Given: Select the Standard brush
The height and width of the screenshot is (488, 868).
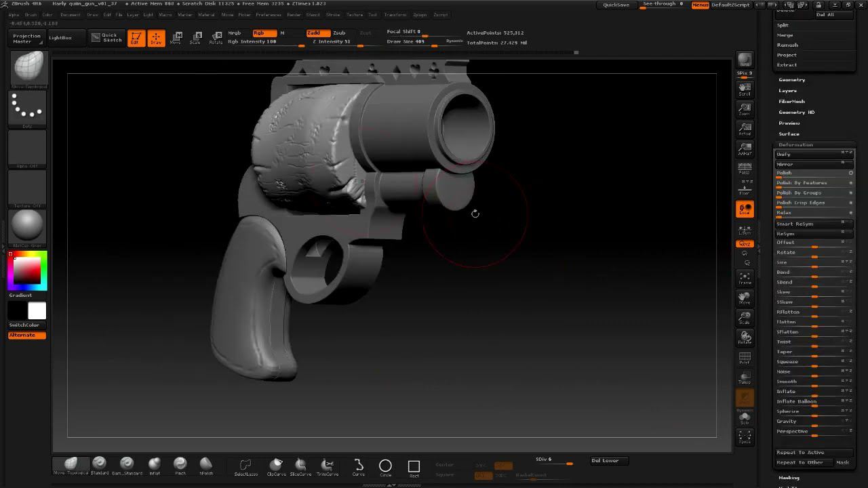Looking at the screenshot, I should coord(99,464).
